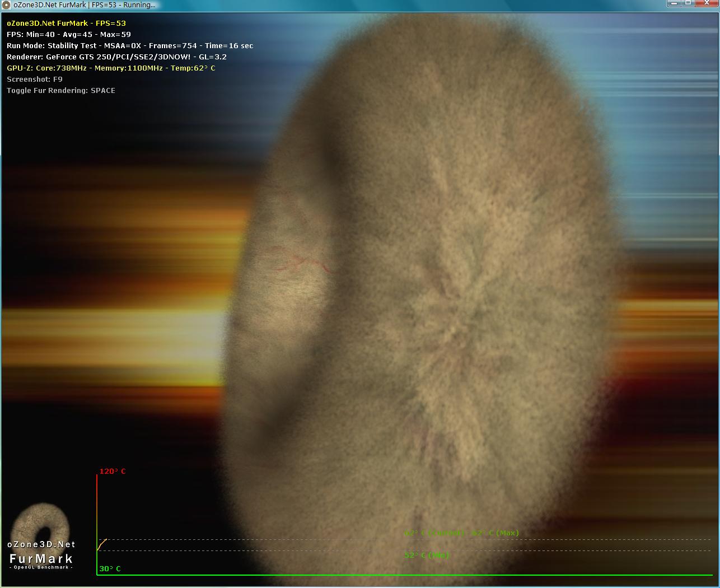Click the yellow 'oZone3D.Net FurMark - FPS=53' line
The width and height of the screenshot is (720, 588).
tap(66, 23)
